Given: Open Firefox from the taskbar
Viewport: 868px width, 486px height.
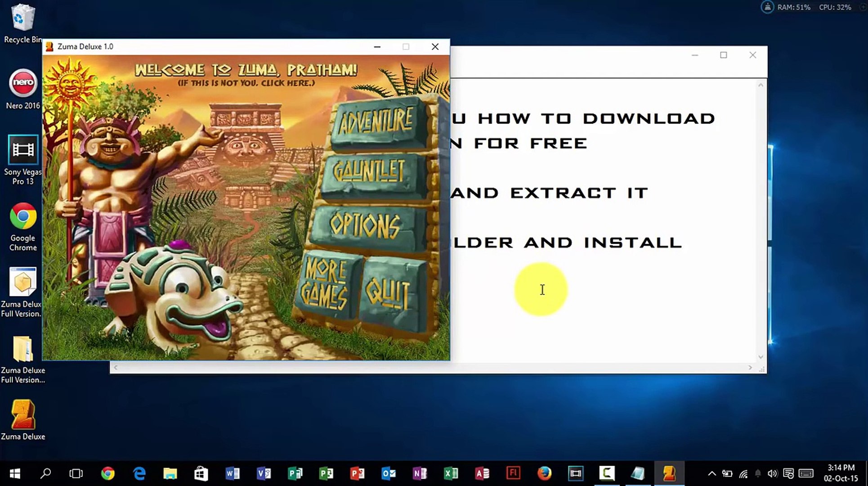Looking at the screenshot, I should tap(544, 473).
